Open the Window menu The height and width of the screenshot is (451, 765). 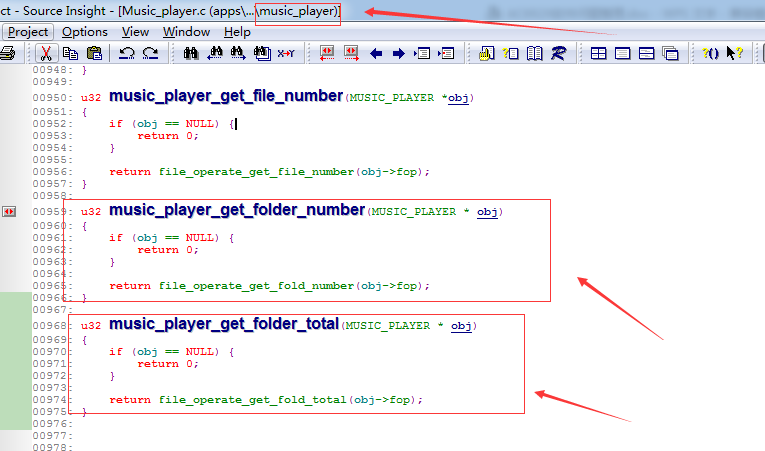click(186, 32)
